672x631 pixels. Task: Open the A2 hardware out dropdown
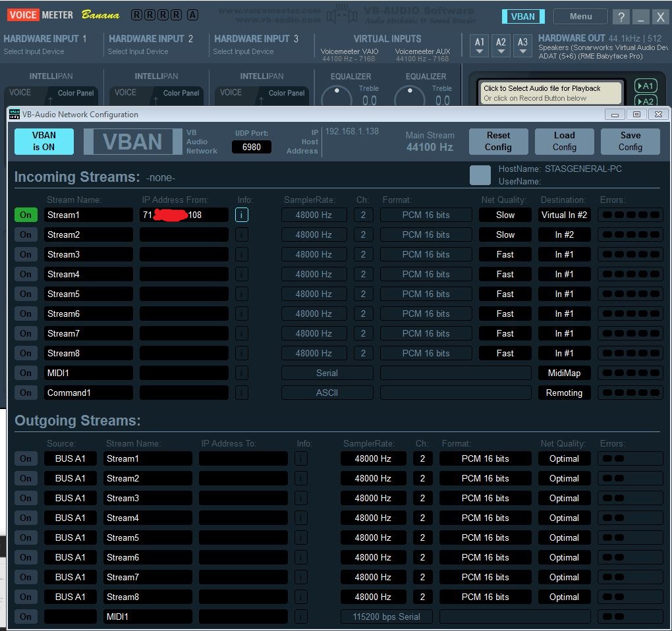(501, 45)
